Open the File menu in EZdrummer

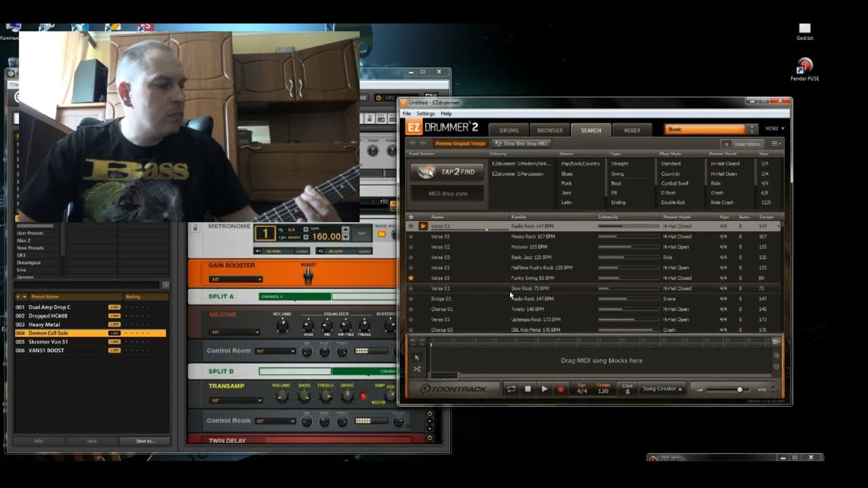point(407,113)
